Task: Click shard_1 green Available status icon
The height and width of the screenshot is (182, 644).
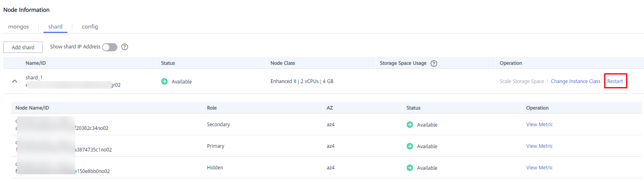Action: (x=165, y=81)
